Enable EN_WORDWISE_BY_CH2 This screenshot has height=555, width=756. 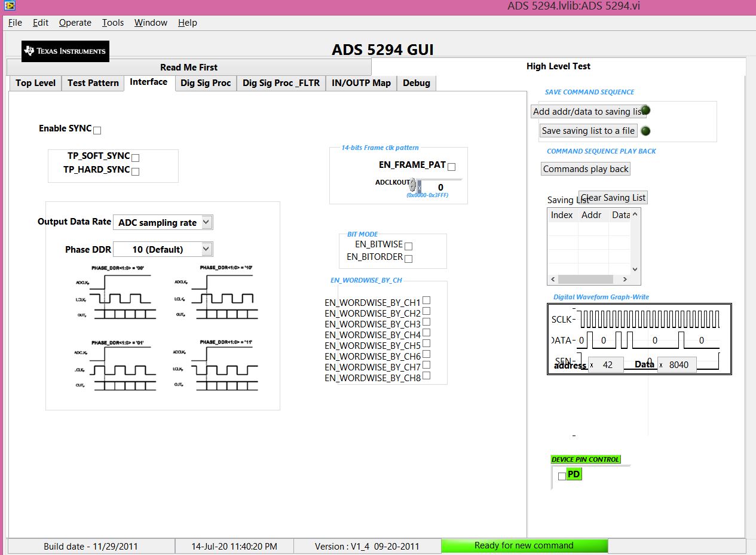[427, 311]
